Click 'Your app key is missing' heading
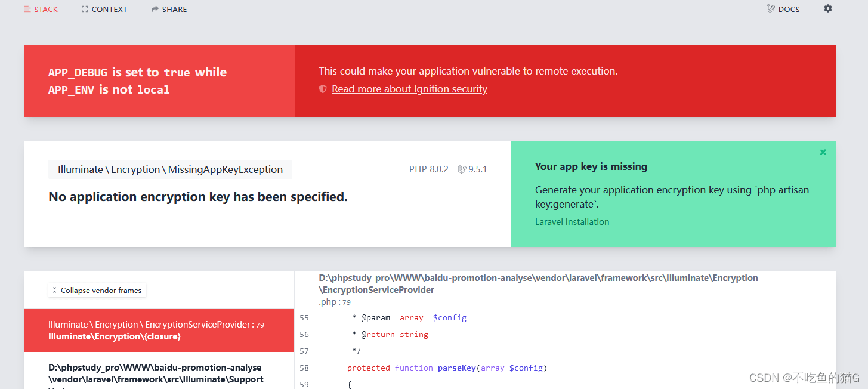The height and width of the screenshot is (389, 868). coord(591,166)
